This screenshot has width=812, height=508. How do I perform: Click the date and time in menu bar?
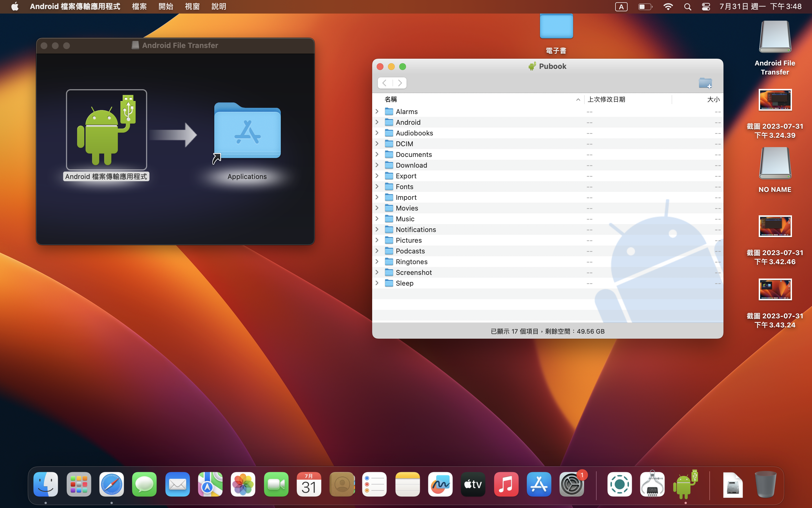[x=760, y=7]
